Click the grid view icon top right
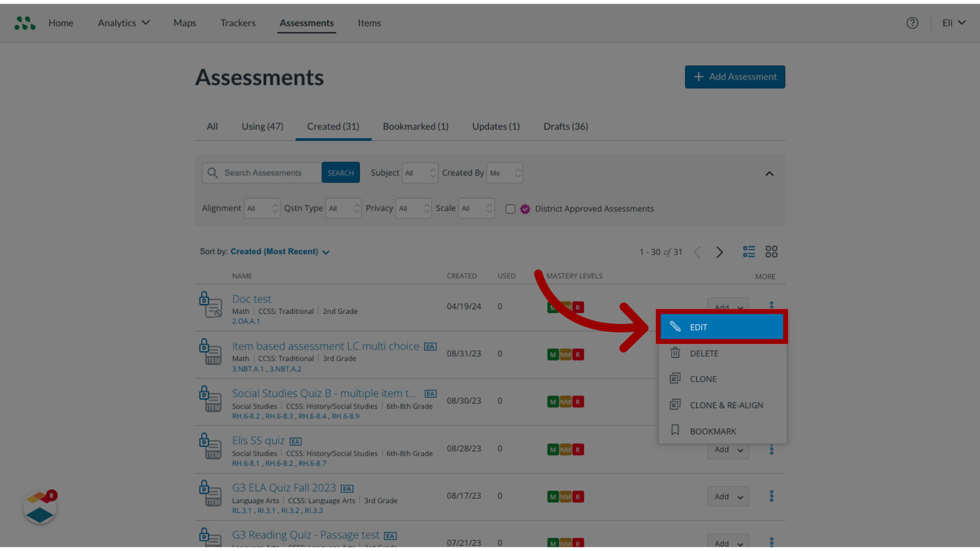 (771, 251)
